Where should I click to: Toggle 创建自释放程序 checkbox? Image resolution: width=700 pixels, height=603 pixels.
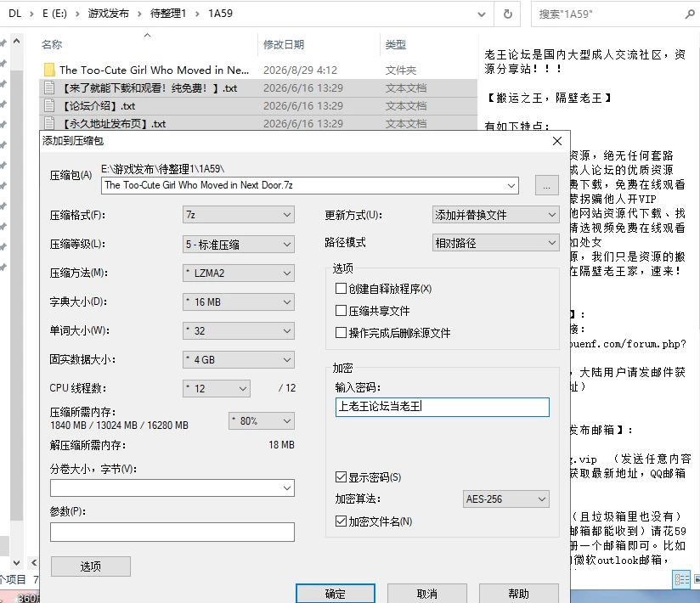pos(341,289)
